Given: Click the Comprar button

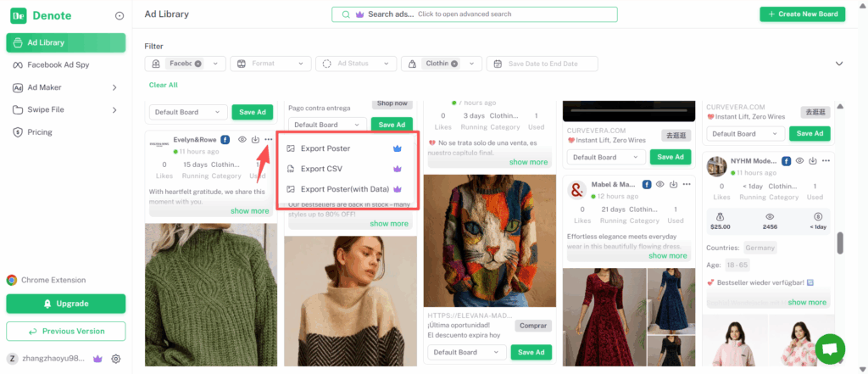Looking at the screenshot, I should 534,326.
